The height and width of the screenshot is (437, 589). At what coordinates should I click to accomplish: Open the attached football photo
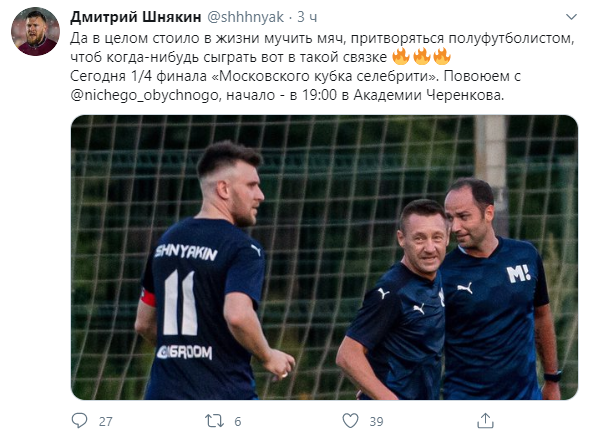tap(324, 257)
